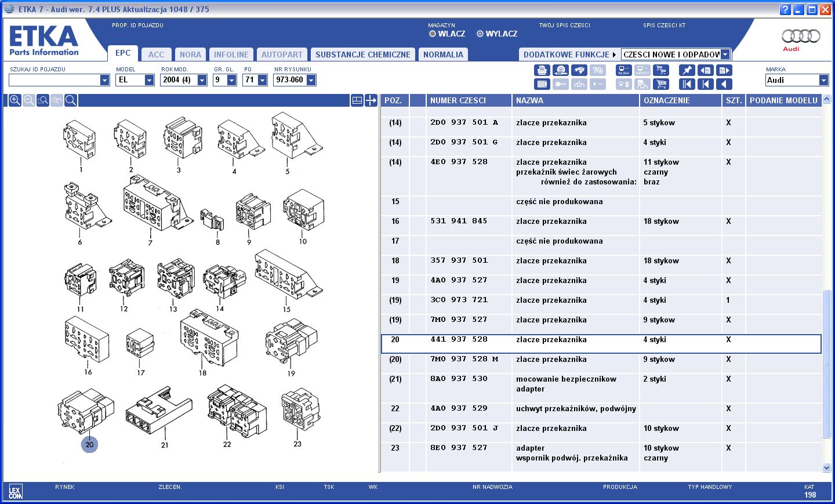Select part number 357 937 501

(x=459, y=260)
